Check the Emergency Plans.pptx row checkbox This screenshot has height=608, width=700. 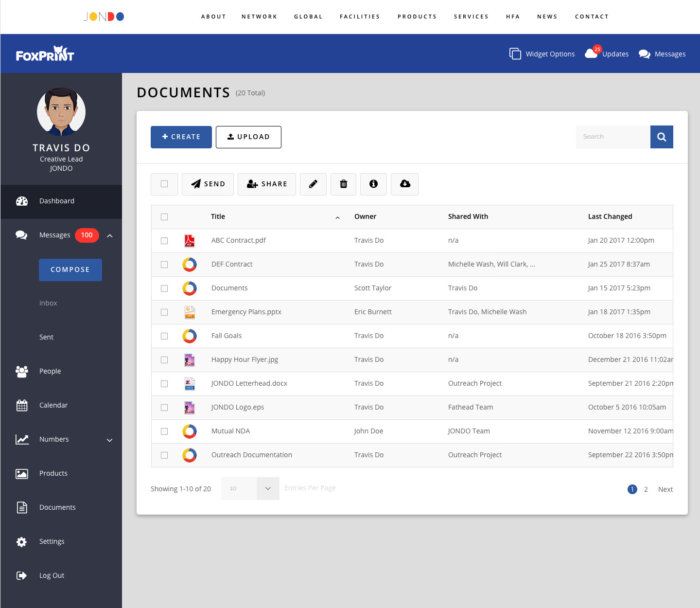coord(164,312)
